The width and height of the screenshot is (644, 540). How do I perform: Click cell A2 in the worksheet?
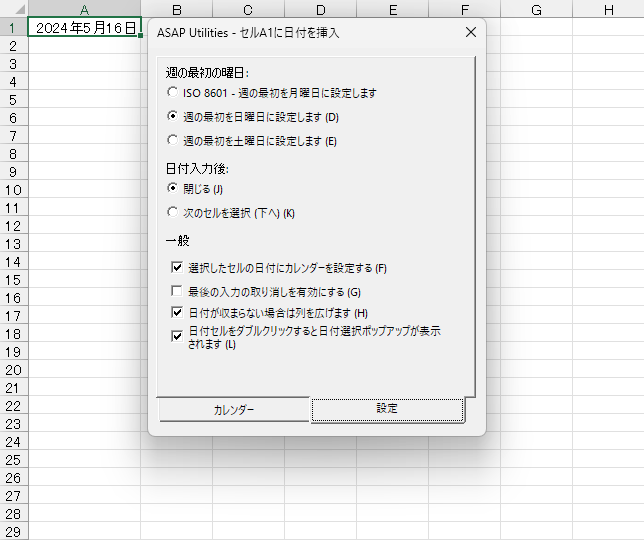click(x=84, y=45)
